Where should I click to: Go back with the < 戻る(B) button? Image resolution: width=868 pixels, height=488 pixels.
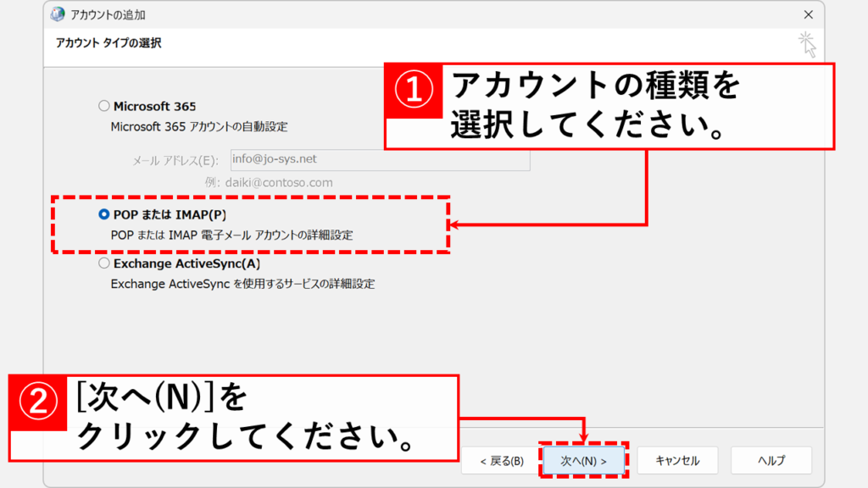point(502,460)
